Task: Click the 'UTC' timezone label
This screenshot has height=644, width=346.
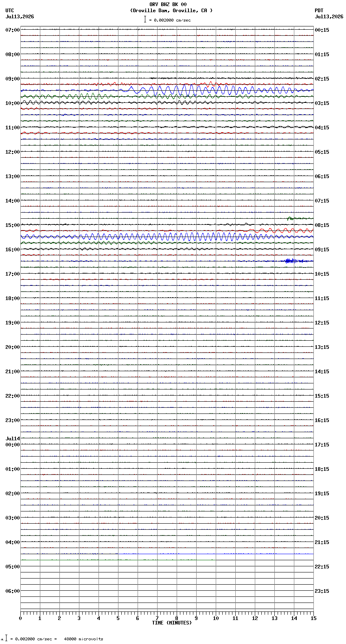Action: click(x=10, y=11)
